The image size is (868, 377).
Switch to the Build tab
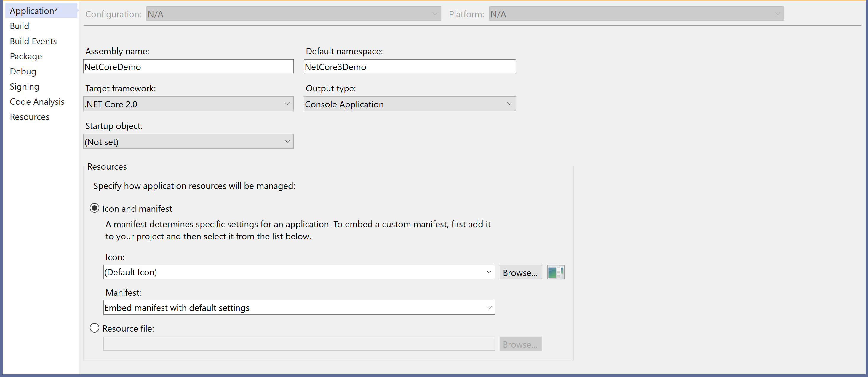(x=20, y=26)
